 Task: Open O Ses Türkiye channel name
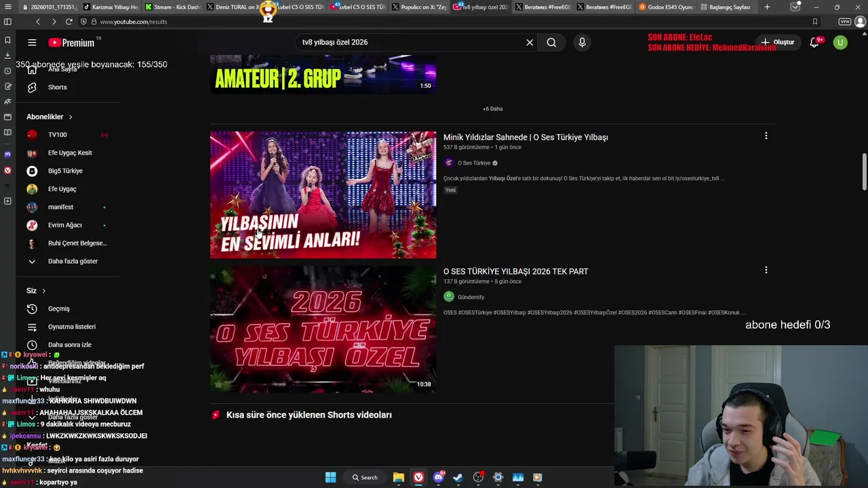[474, 163]
